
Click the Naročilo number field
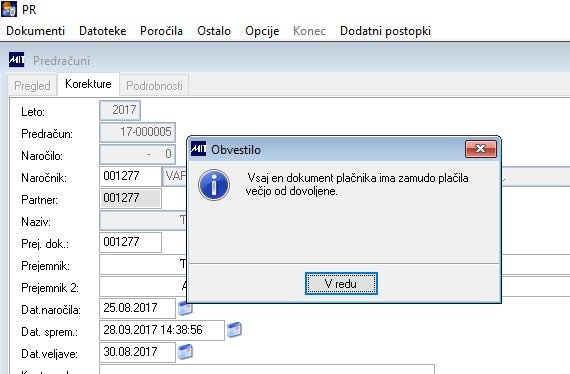[137, 154]
